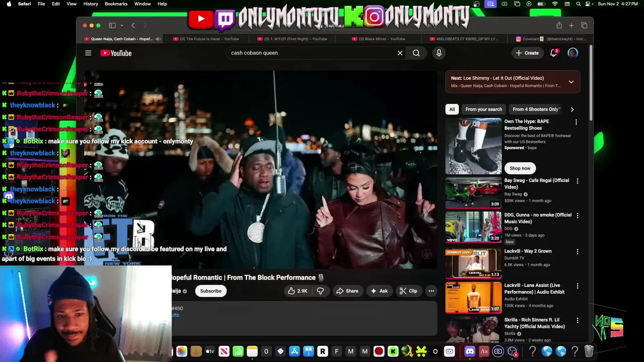Viewport: 644px width, 362px height.
Task: Open options for Lackvill Lane Assist
Action: (x=577, y=286)
